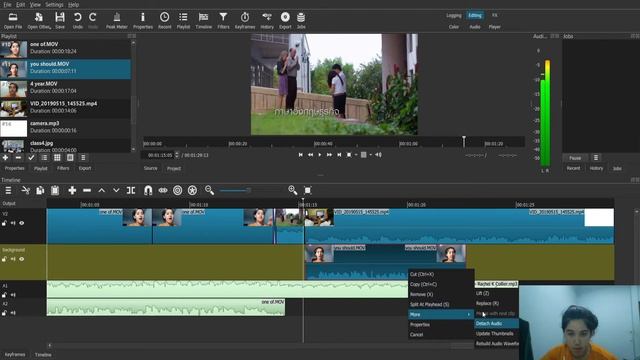Click the timeline Paste clipboard icon
Viewport: 640px width, 360px height.
point(55,190)
